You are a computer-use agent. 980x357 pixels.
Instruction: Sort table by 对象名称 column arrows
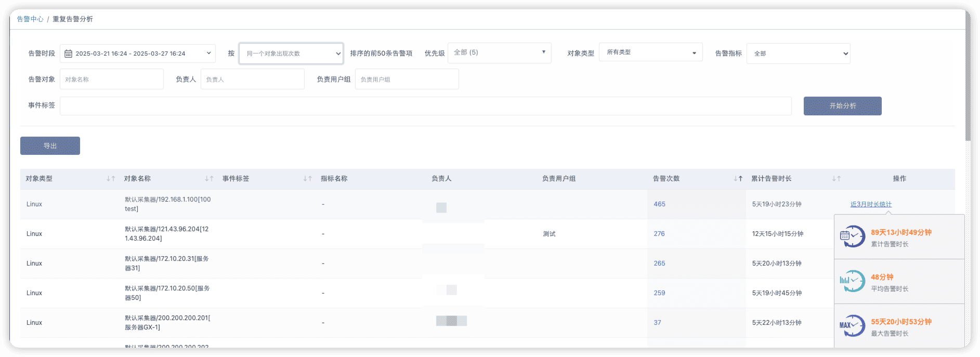pos(209,179)
